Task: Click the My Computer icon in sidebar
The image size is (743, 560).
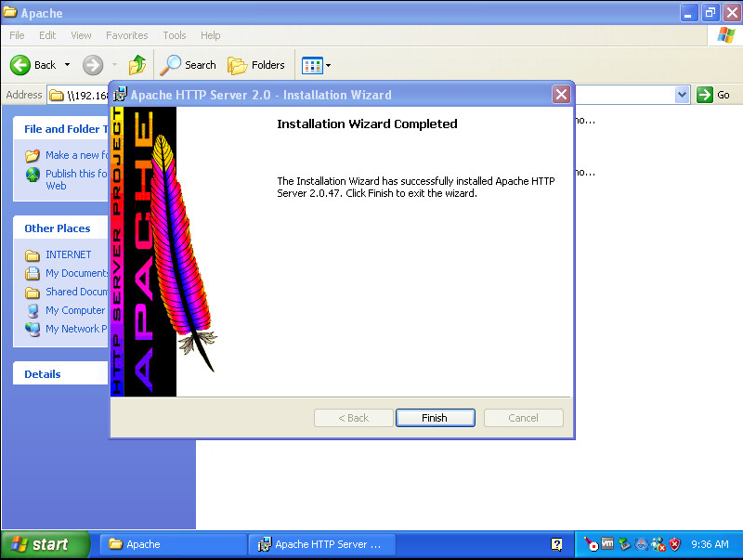Action: (x=33, y=311)
